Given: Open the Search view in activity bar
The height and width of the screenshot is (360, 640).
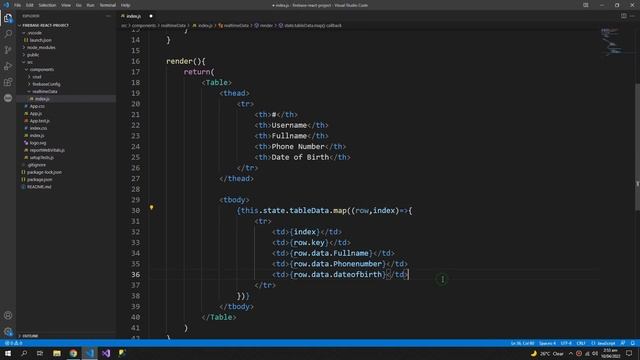Looking at the screenshot, I should click(8, 34).
